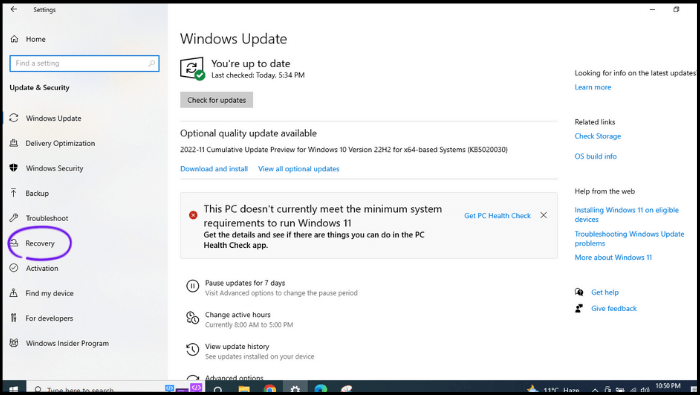Screen dimensions: 700x395
Task: Click the For developers icon in the sidebar
Action: tap(14, 318)
